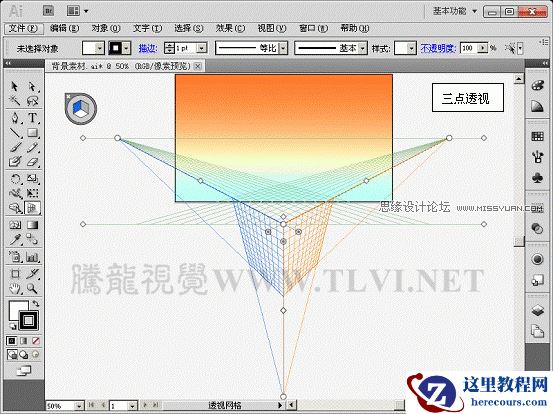Click the white Fill color box
This screenshot has width=553, height=414.
click(x=16, y=308)
